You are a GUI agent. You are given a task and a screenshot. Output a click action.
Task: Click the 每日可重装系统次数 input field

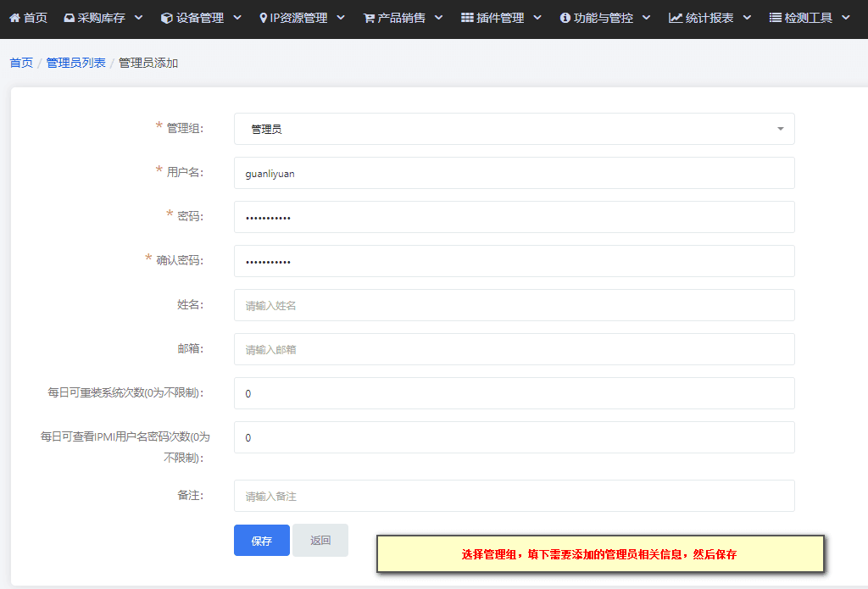point(515,393)
